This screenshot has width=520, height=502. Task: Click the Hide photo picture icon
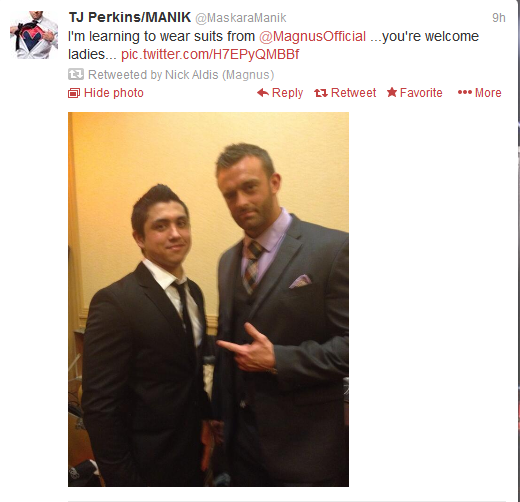point(74,93)
